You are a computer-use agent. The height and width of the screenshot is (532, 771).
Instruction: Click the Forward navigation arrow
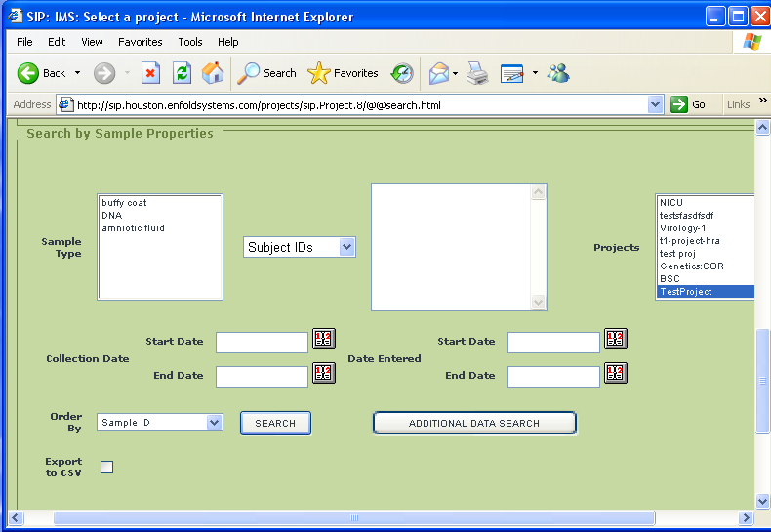tap(104, 73)
